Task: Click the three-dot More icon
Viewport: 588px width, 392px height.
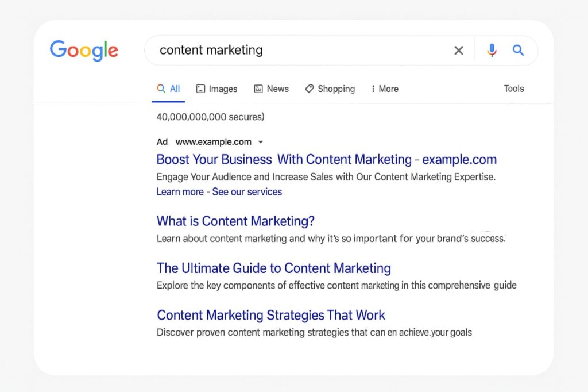Action: (373, 89)
